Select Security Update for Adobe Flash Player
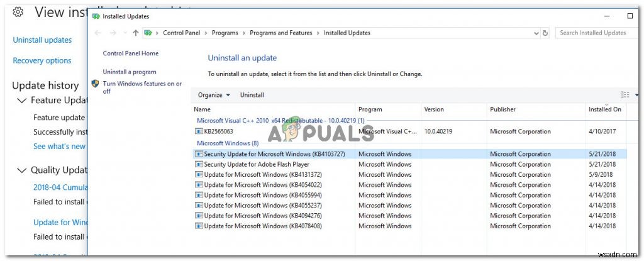 pos(409,164)
